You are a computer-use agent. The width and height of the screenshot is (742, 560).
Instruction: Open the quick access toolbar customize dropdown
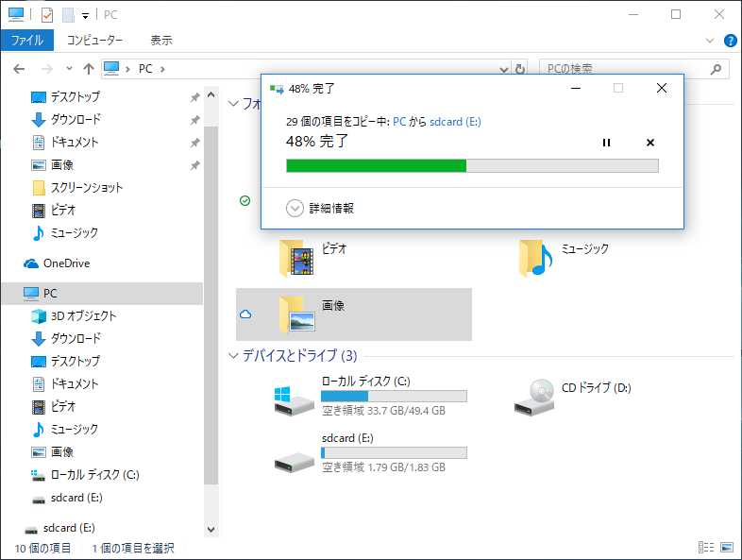(85, 16)
